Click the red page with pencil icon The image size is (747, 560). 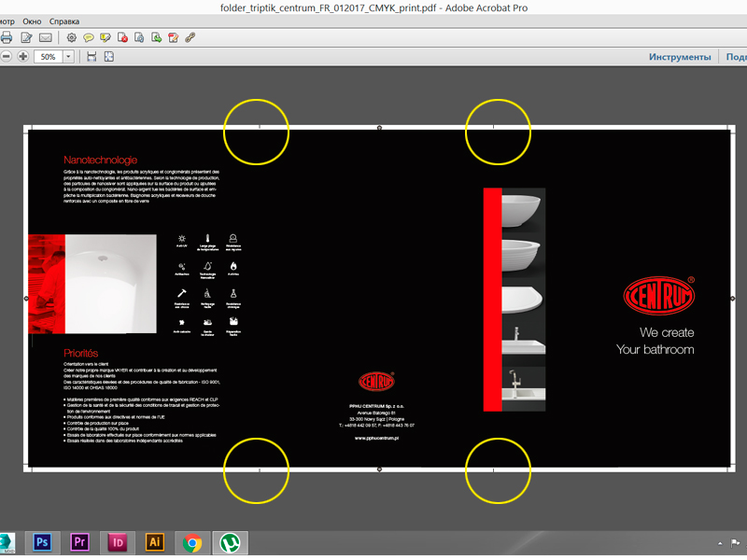point(174,37)
